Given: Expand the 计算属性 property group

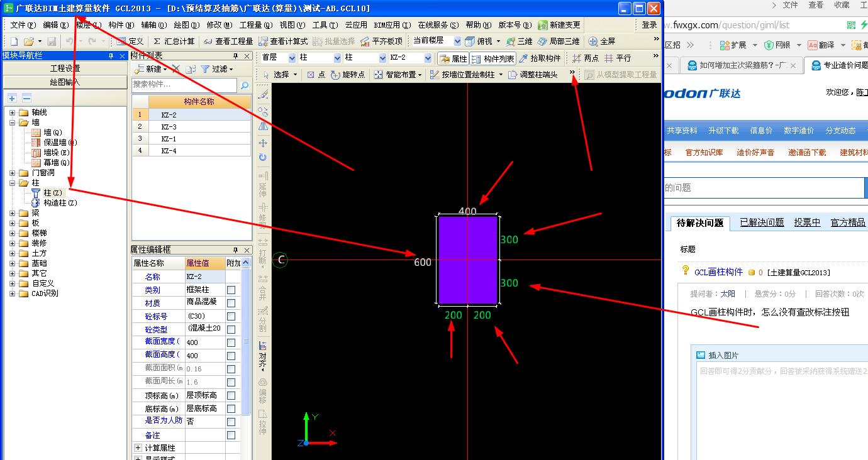Looking at the screenshot, I should (138, 448).
